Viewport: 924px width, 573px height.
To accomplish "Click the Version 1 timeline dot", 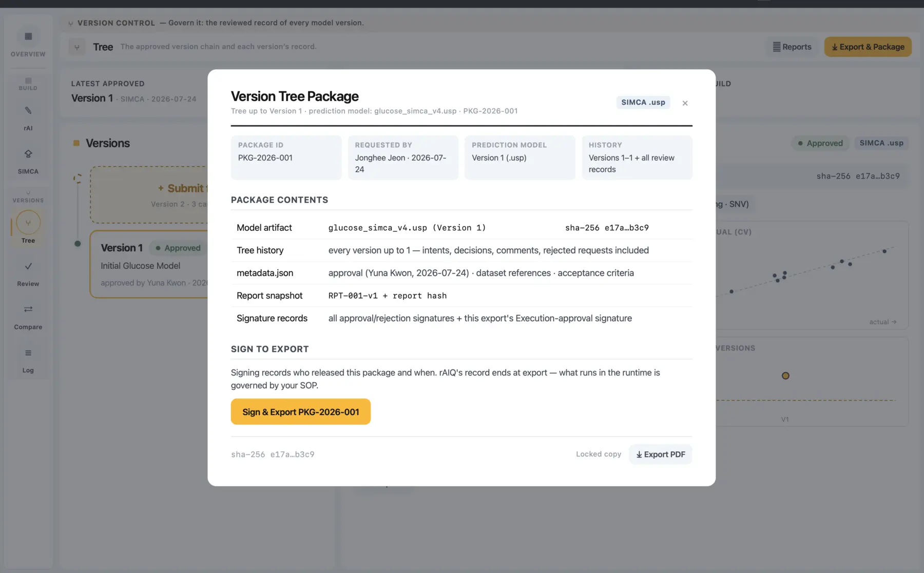I will point(78,244).
